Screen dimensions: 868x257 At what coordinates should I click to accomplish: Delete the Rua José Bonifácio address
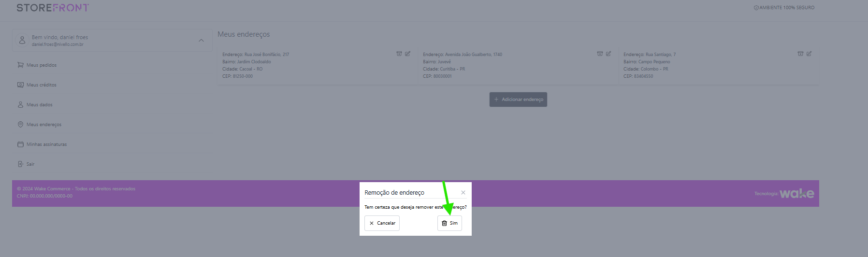pos(399,54)
